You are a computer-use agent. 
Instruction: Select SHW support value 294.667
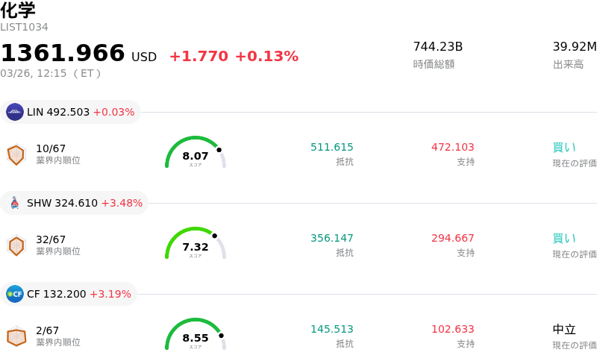pos(453,238)
